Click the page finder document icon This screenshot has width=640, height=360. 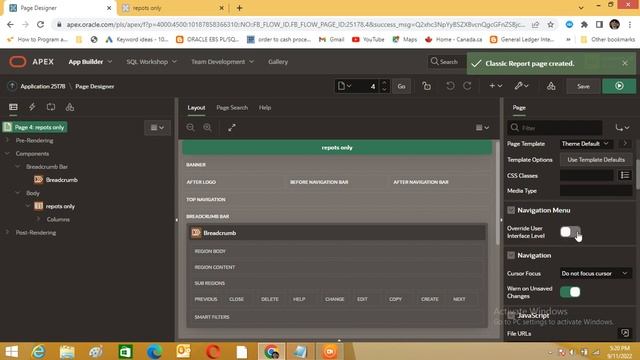[x=344, y=86]
